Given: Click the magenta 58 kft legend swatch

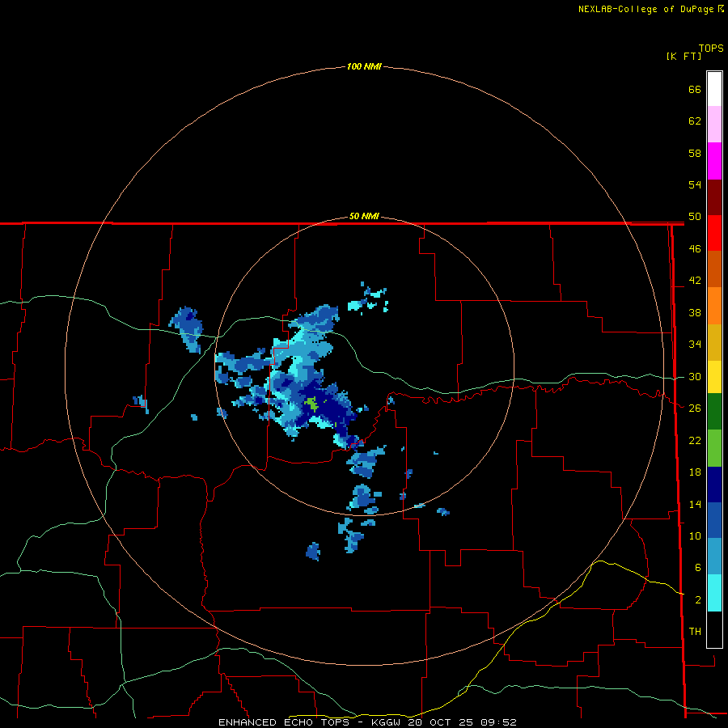Looking at the screenshot, I should pos(714,161).
